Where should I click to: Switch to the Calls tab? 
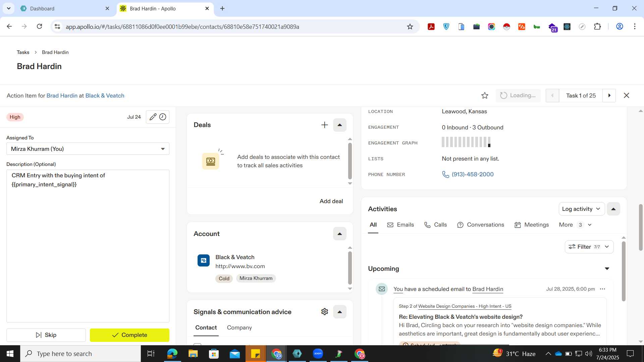click(x=435, y=225)
